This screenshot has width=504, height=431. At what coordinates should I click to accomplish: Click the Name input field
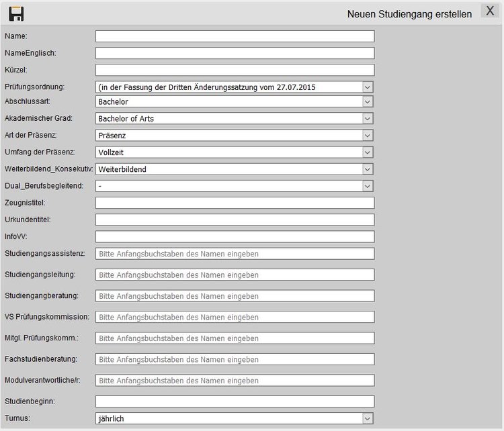click(x=235, y=36)
